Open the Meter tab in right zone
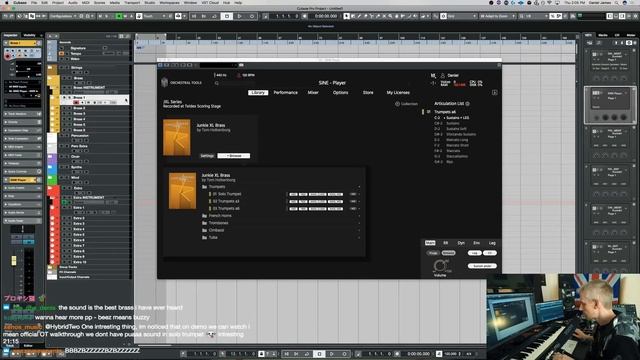Viewport: 640px width, 360px height. [x=631, y=36]
